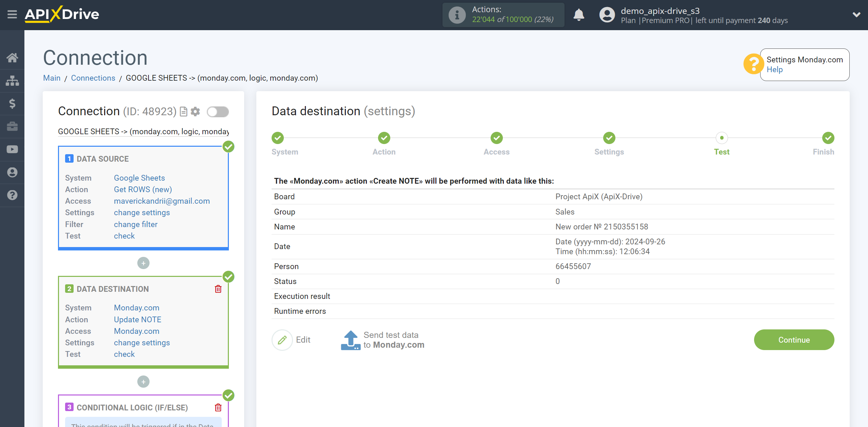Go to Main breadcrumb
The width and height of the screenshot is (868, 427).
click(52, 78)
